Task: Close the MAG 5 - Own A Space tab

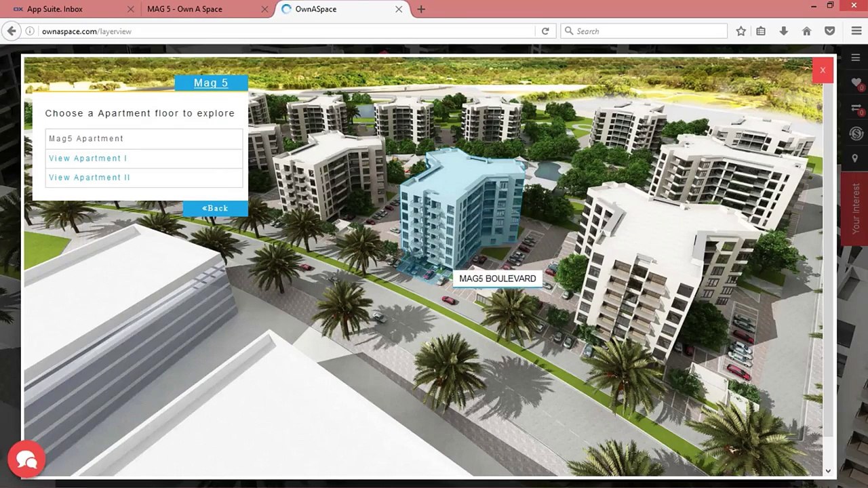Action: (x=265, y=9)
